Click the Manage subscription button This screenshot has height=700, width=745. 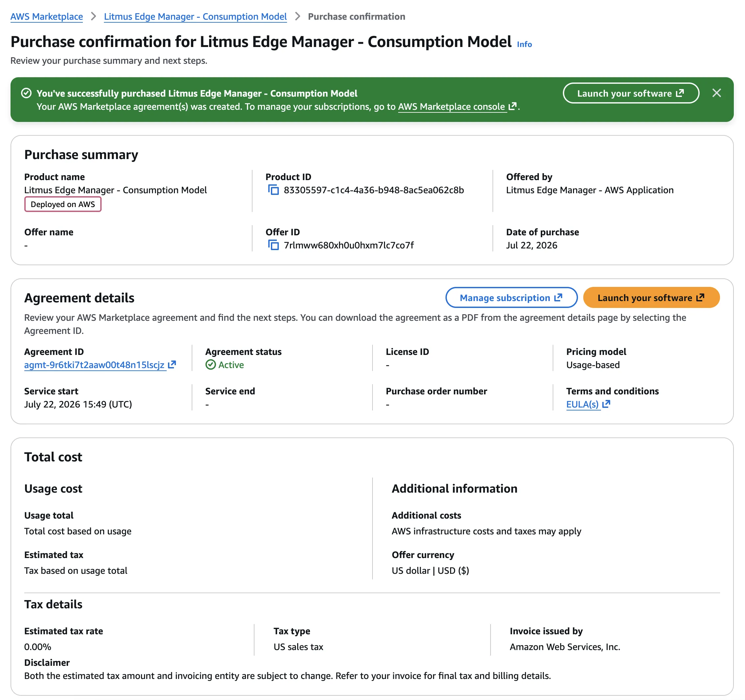pos(511,298)
